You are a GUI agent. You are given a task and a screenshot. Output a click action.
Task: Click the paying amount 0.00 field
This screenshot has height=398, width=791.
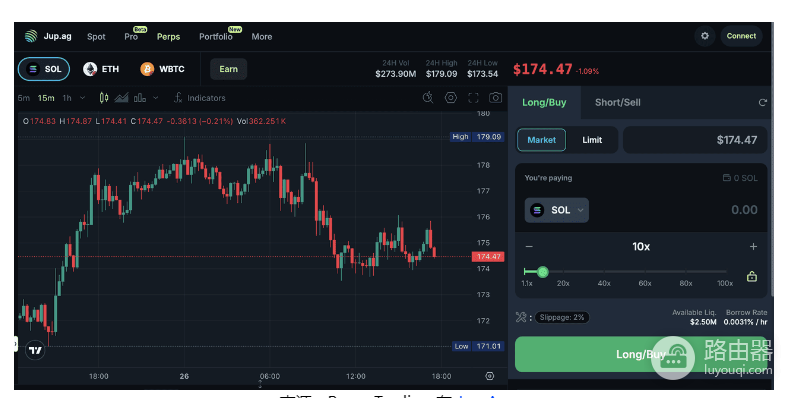[x=744, y=210]
